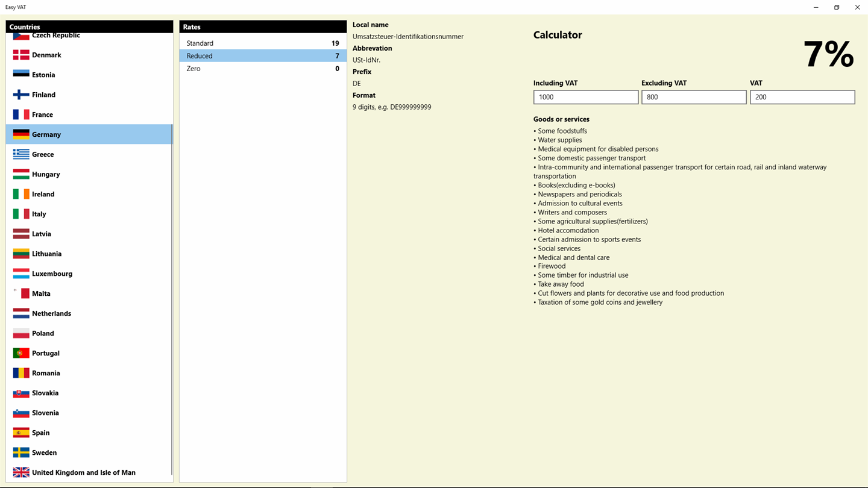Click the Malta flag icon
The height and width of the screenshot is (488, 868).
click(x=21, y=293)
